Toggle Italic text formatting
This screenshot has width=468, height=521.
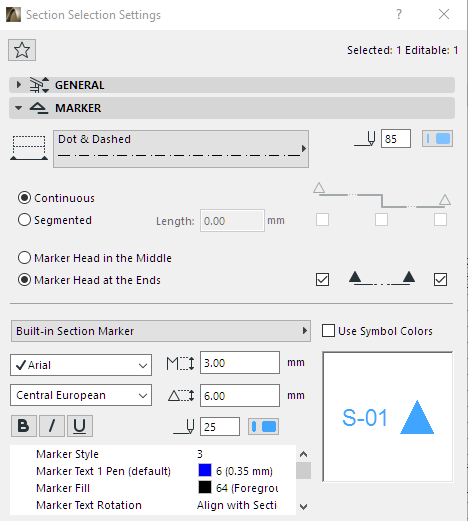point(52,426)
